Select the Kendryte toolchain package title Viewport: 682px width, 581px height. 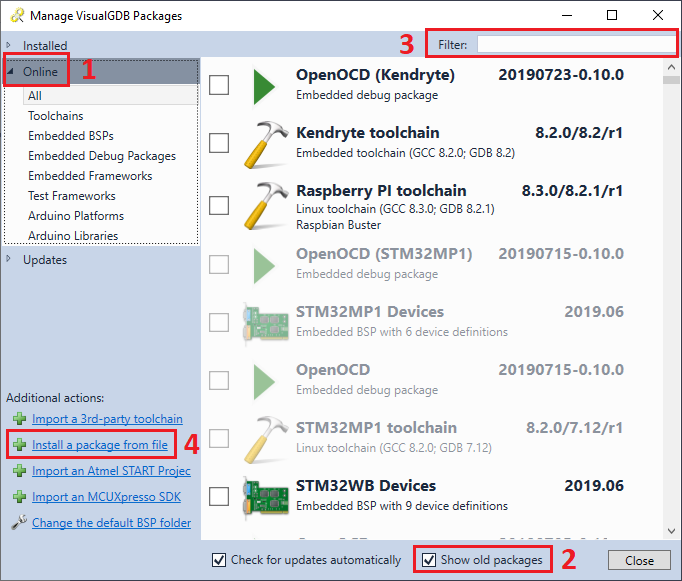pyautogui.click(x=368, y=133)
